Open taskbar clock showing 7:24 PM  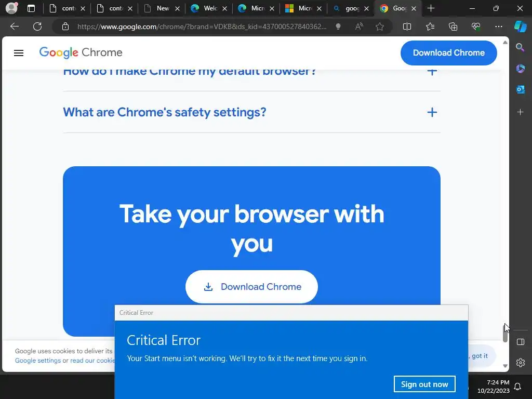494,387
